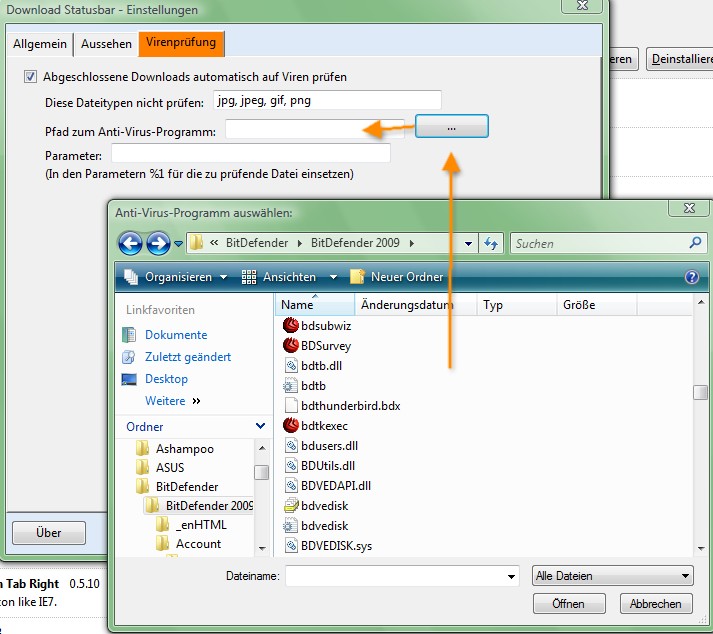713x634 pixels.
Task: Click the address bar's leading folder icon
Action: 196,243
